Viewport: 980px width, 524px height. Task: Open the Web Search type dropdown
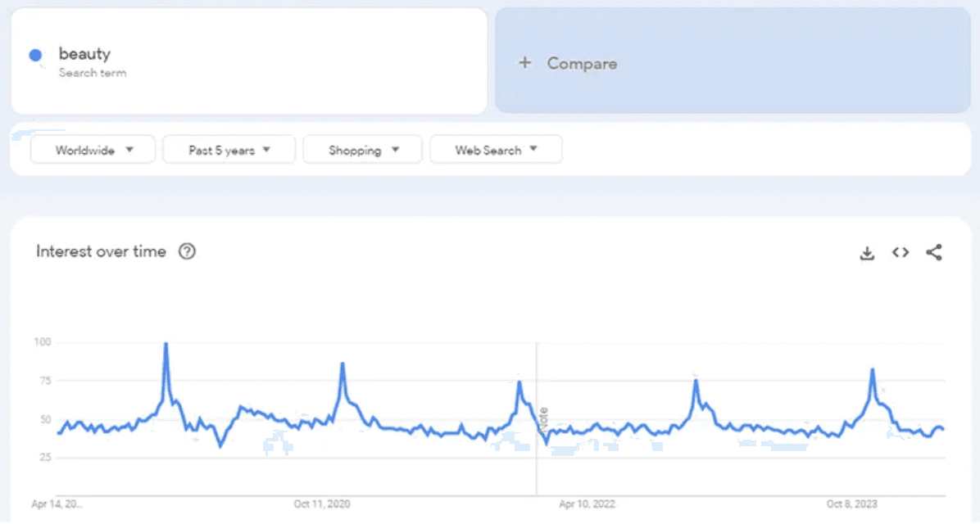pos(496,150)
